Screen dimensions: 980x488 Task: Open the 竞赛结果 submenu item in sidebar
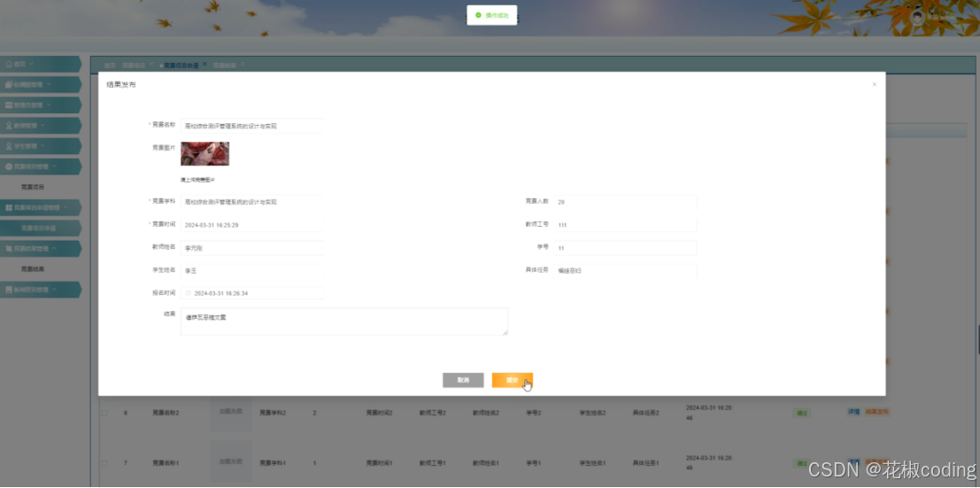33,269
